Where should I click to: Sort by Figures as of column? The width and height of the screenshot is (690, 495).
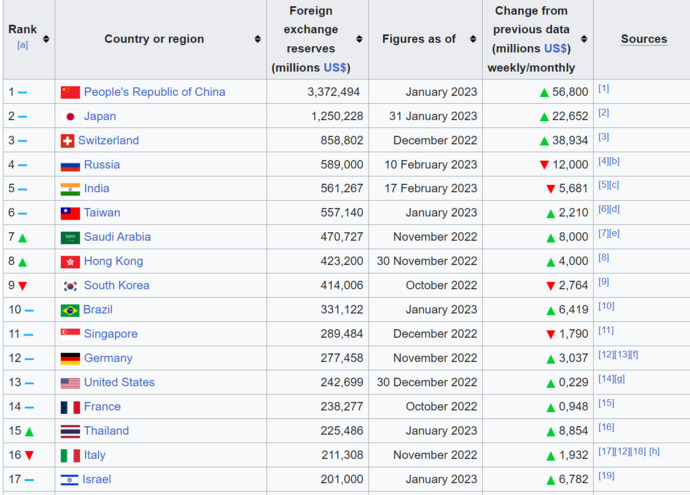point(473,39)
